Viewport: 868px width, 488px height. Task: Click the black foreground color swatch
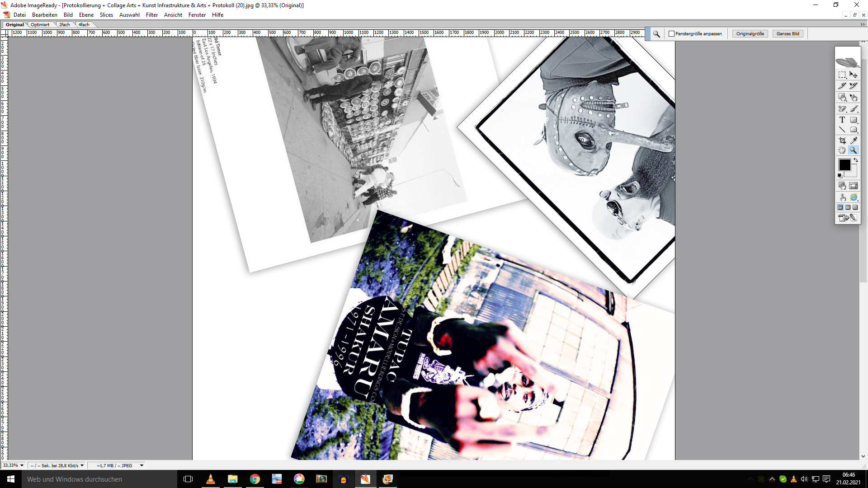(x=844, y=165)
